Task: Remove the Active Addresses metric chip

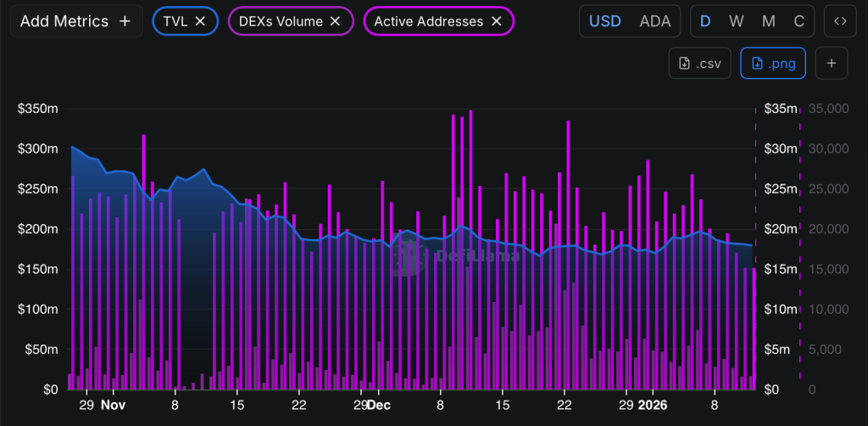Action: tap(496, 21)
